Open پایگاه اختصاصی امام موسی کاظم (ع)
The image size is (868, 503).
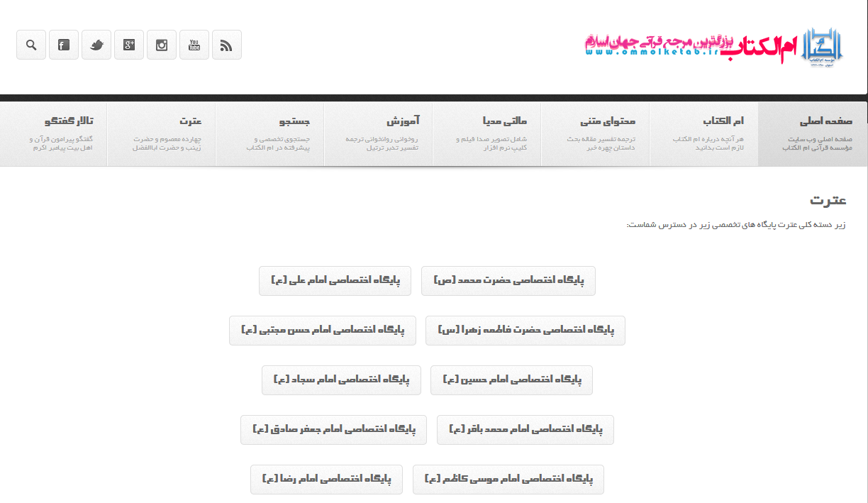(508, 480)
